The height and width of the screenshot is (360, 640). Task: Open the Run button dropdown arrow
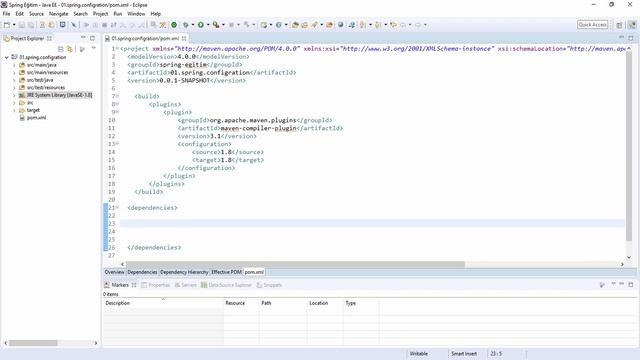tap(208, 25)
